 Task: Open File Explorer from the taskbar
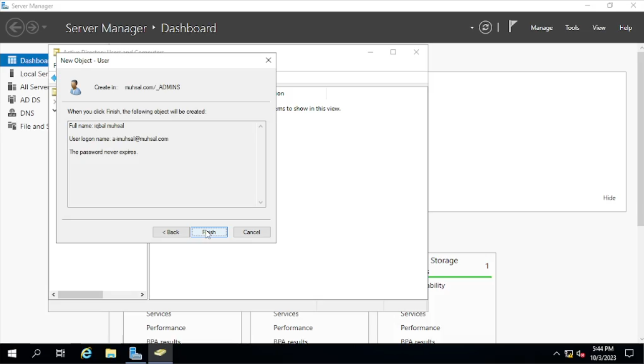tap(111, 353)
